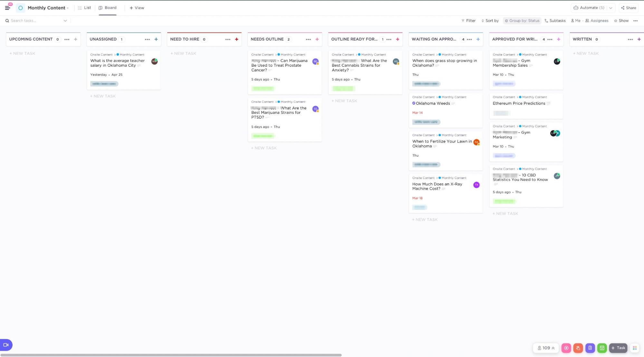Expand the search tasks dropdown chevron
644x357 pixels.
coord(65,21)
